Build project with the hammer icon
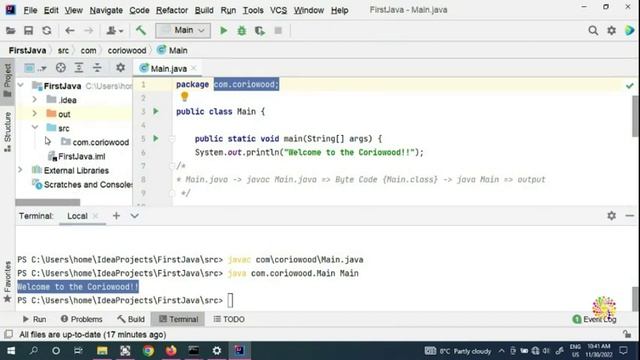Viewport: 640px width, 360px height. pyautogui.click(x=141, y=31)
